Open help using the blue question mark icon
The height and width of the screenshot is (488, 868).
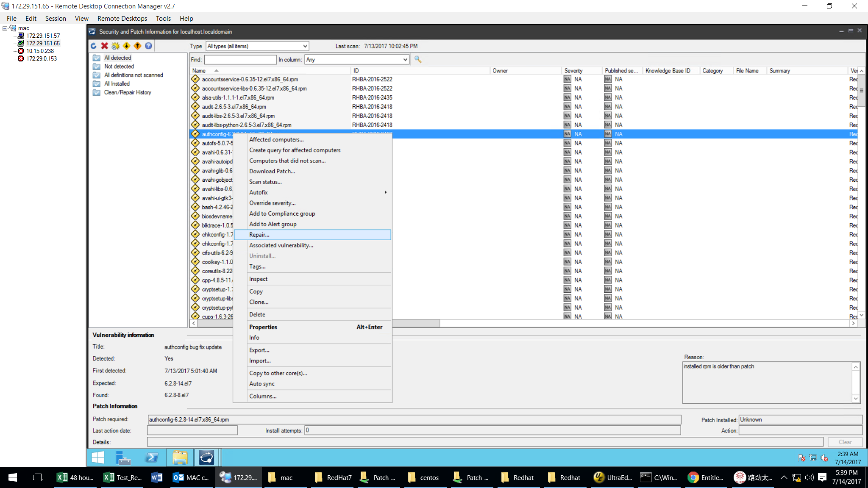[x=148, y=46]
